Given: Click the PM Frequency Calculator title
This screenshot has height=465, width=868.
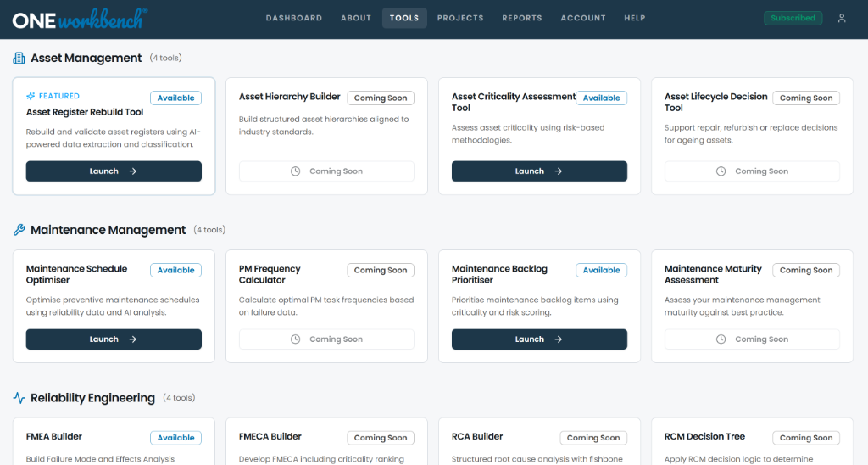Looking at the screenshot, I should pos(270,274).
